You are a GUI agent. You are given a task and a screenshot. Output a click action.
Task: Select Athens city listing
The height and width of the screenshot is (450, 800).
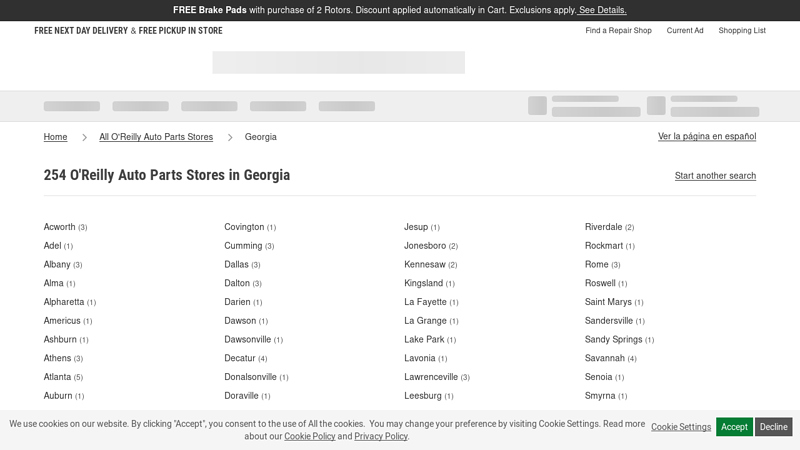click(63, 358)
